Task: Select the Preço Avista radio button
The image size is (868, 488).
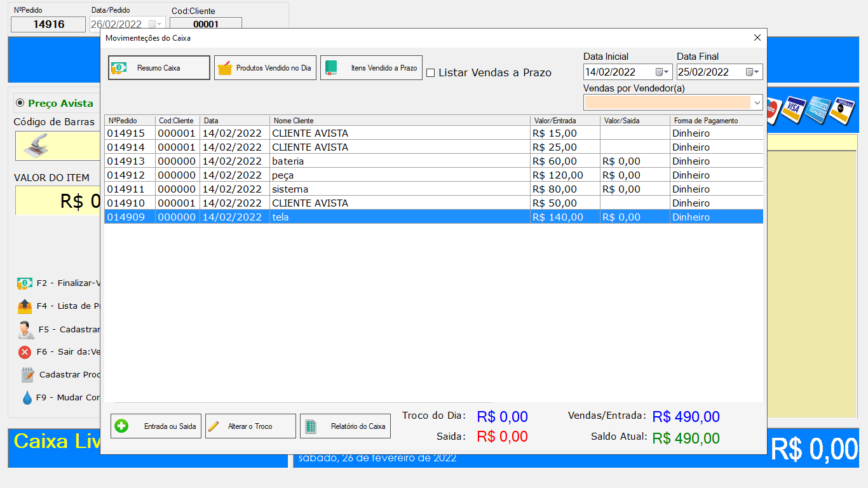Action: [x=20, y=103]
